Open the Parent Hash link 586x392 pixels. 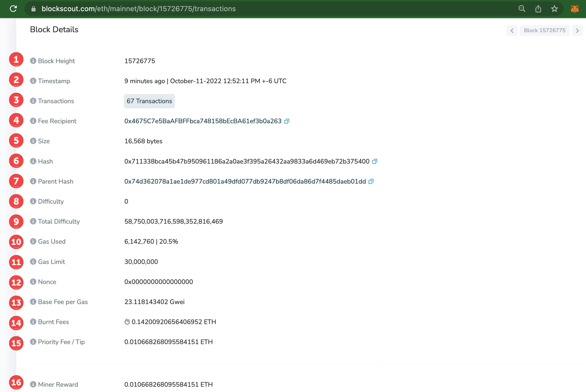point(245,181)
